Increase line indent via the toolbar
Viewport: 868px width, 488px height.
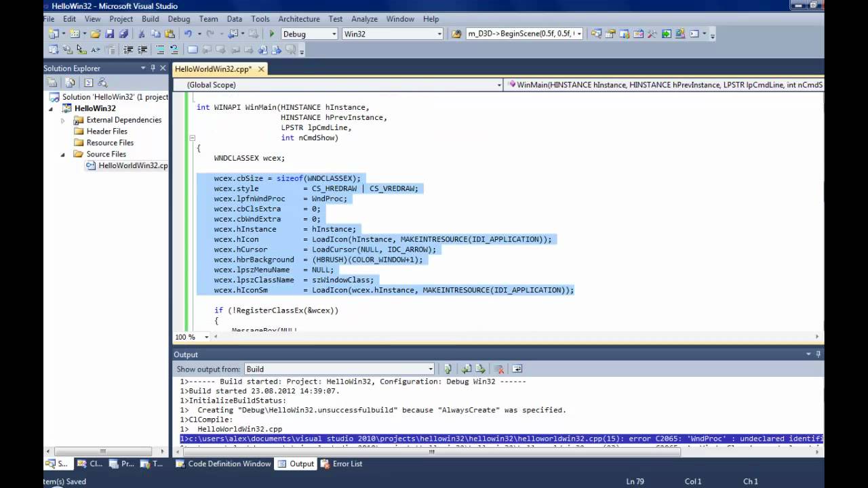(x=142, y=49)
